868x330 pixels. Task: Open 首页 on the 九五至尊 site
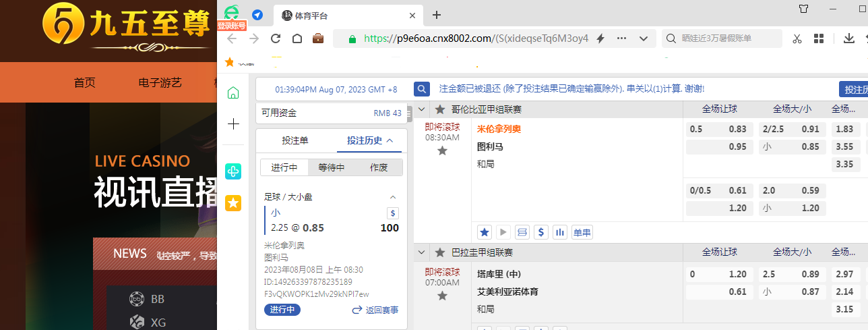pos(85,82)
